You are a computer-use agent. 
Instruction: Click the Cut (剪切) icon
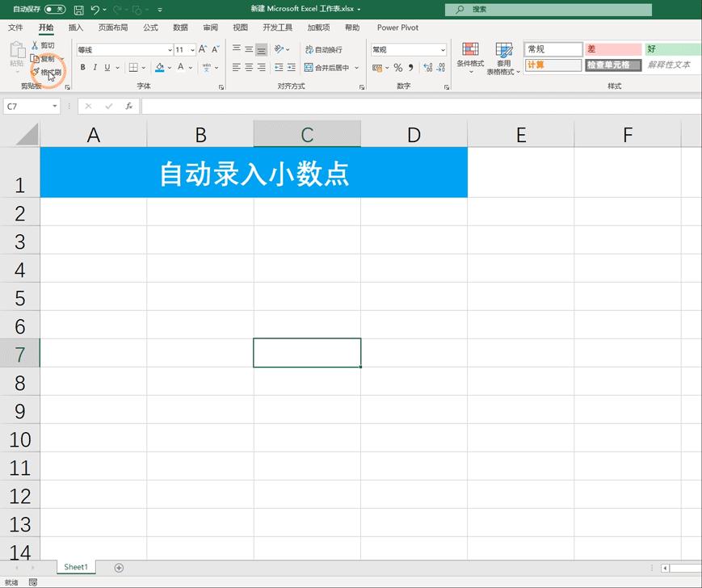tap(43, 45)
